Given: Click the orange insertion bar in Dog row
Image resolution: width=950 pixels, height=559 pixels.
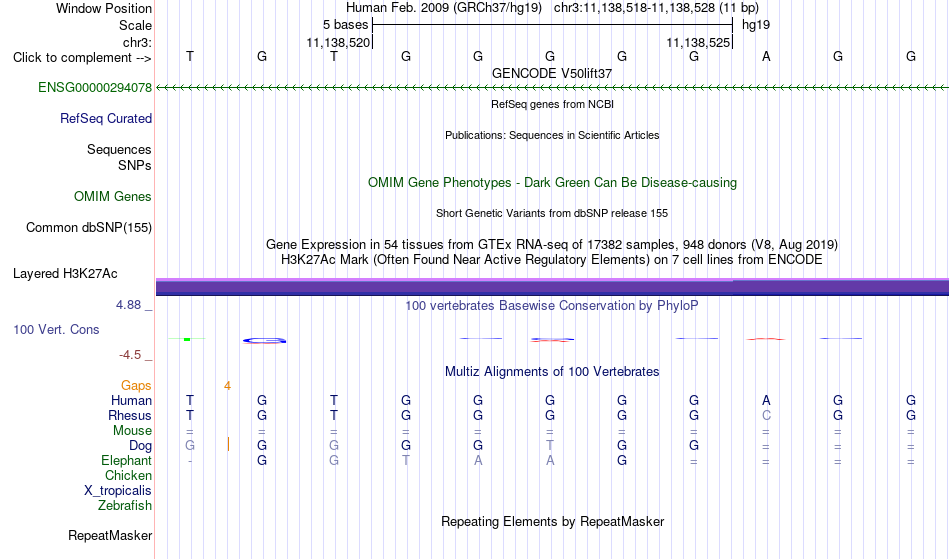Looking at the screenshot, I should click(228, 445).
